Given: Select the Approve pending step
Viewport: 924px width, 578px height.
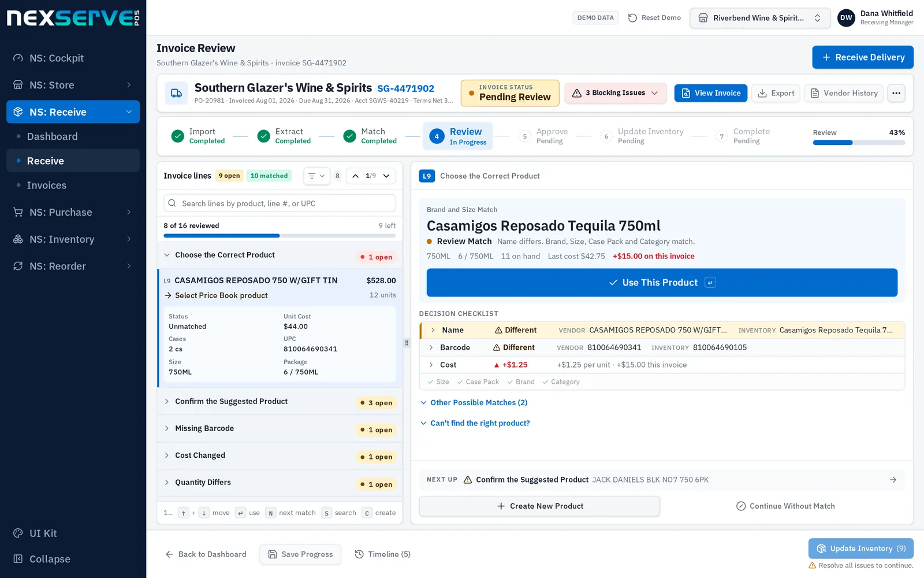Looking at the screenshot, I should click(543, 136).
